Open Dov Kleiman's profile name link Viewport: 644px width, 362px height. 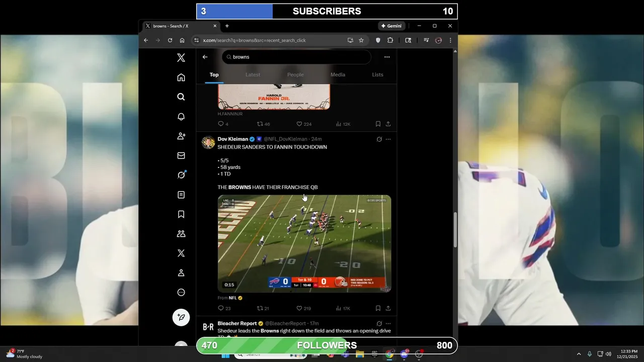[x=233, y=139]
